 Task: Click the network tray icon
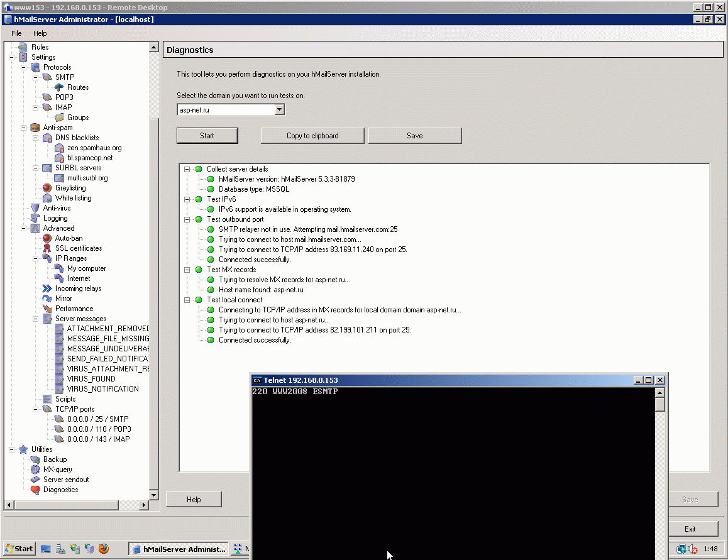[x=681, y=549]
